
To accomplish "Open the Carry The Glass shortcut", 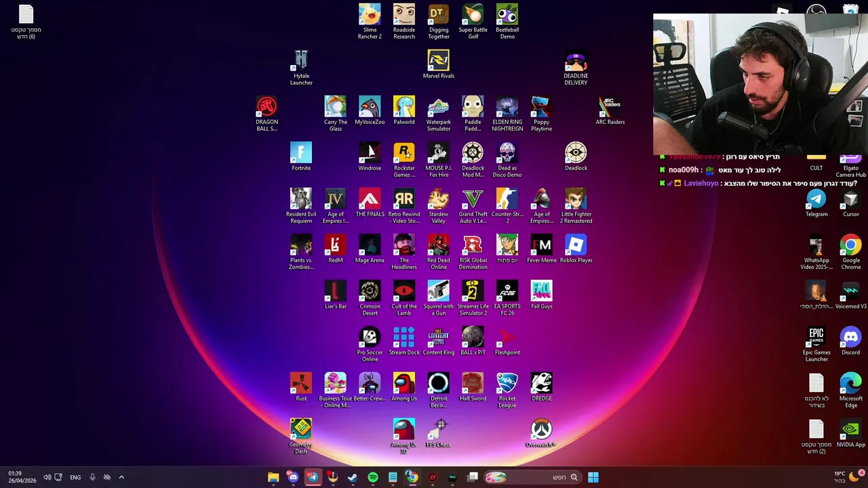I will [x=336, y=114].
